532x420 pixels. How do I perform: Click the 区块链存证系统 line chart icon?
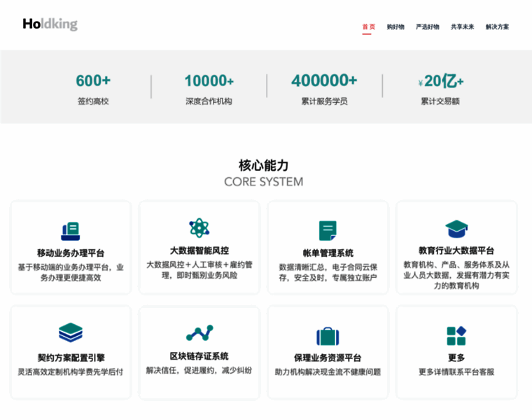tap(199, 332)
